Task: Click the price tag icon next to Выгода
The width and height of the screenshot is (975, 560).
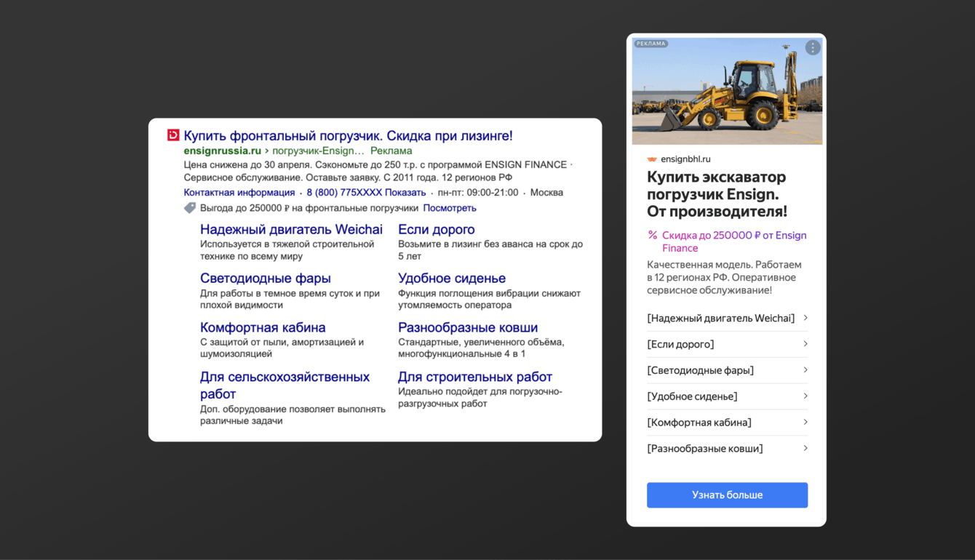Action: coord(190,208)
